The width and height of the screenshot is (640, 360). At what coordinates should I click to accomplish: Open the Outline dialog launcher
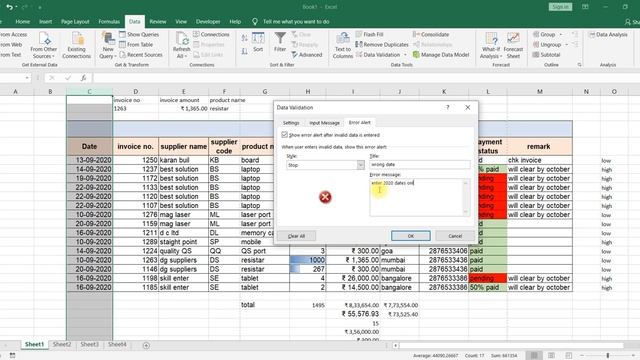pos(579,65)
